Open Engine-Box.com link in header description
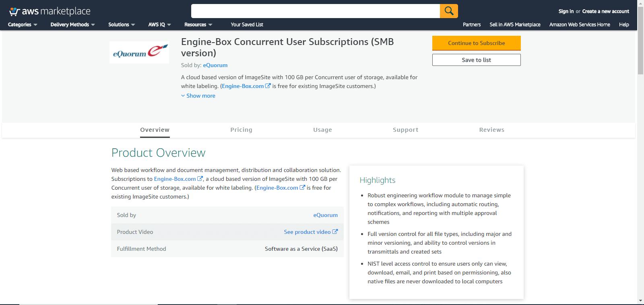644x305 pixels. (x=243, y=86)
